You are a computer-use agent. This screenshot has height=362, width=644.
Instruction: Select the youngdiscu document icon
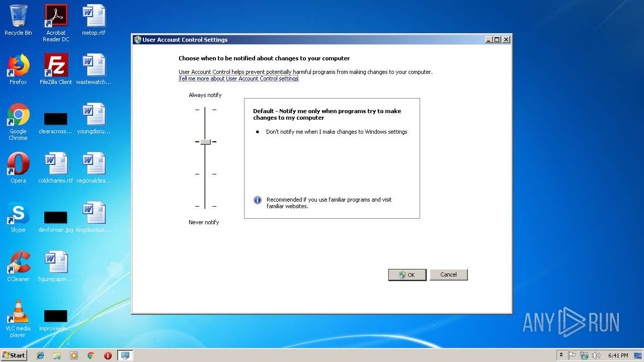(94, 119)
